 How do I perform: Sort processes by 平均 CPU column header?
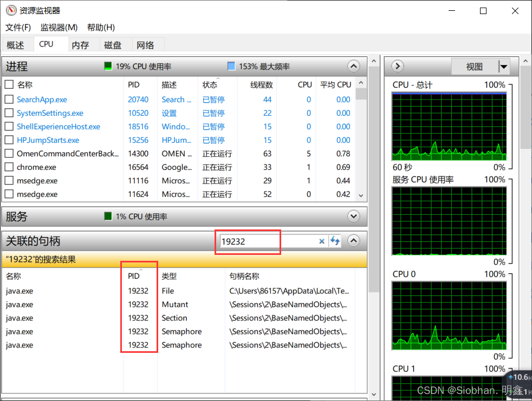(335, 85)
